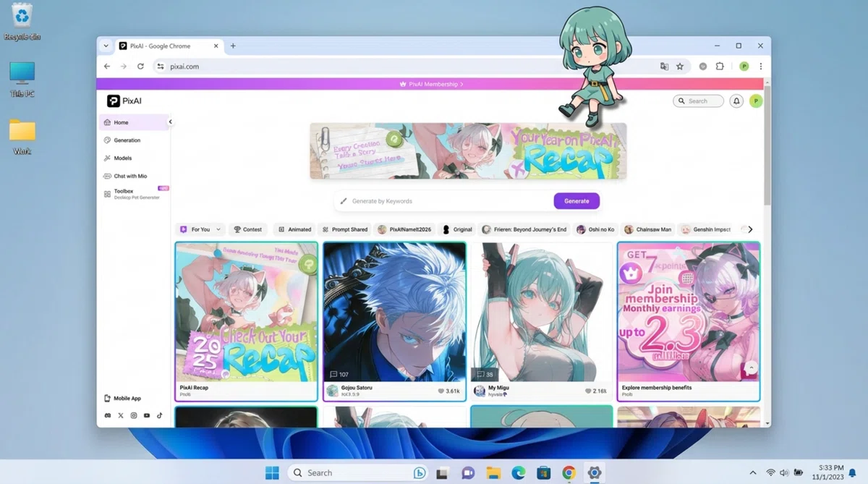Show more category chips with right arrow
868x484 pixels.
750,229
